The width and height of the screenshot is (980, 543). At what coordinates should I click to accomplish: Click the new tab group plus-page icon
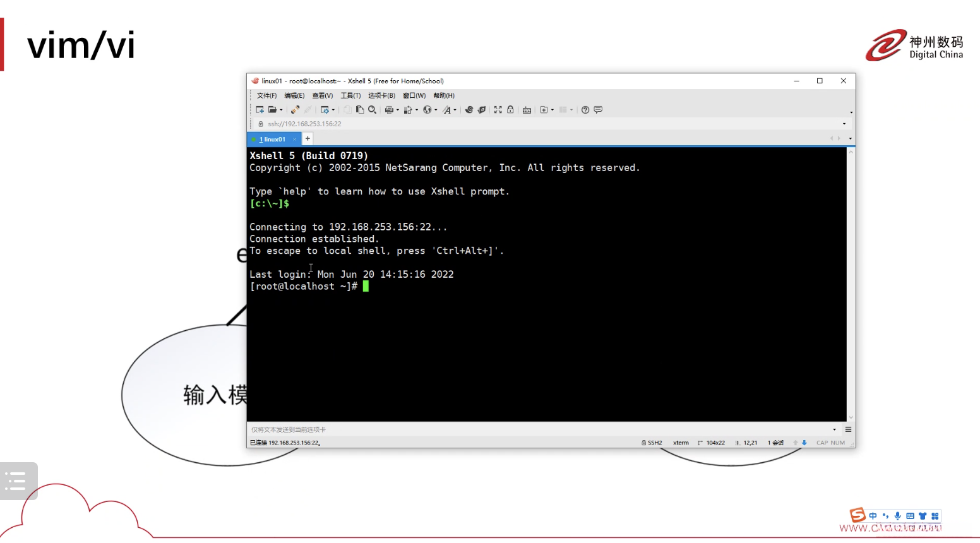[544, 110]
